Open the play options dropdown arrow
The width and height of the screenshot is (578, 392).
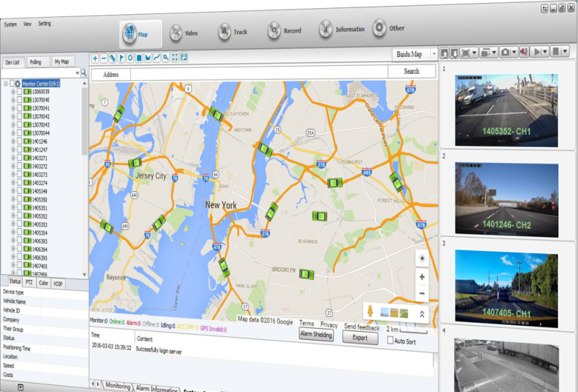tap(545, 52)
